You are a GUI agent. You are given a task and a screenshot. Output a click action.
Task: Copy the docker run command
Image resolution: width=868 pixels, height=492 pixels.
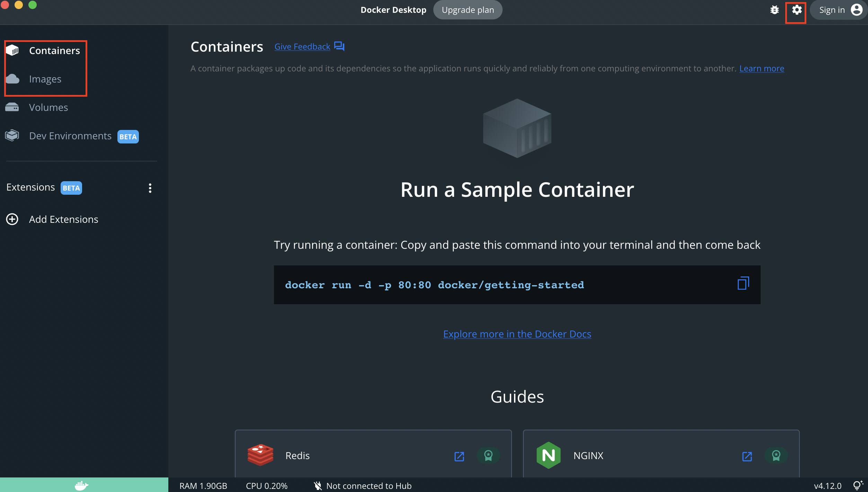tap(743, 283)
